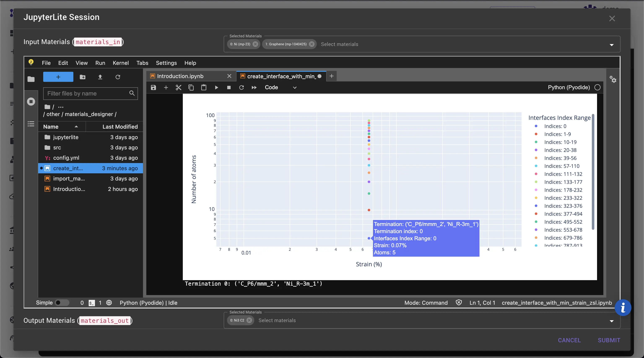This screenshot has width=644, height=358.
Task: Open the Kernel menu
Action: pyautogui.click(x=121, y=63)
